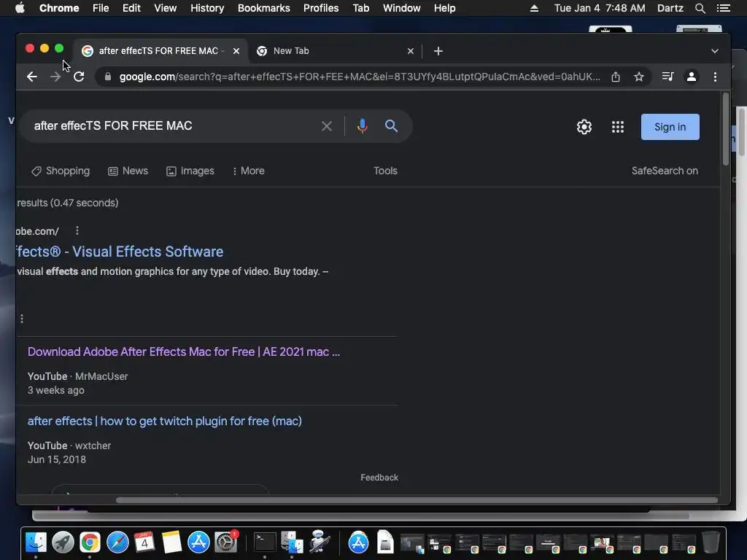Open Safari from the Dock

pyautogui.click(x=117, y=542)
